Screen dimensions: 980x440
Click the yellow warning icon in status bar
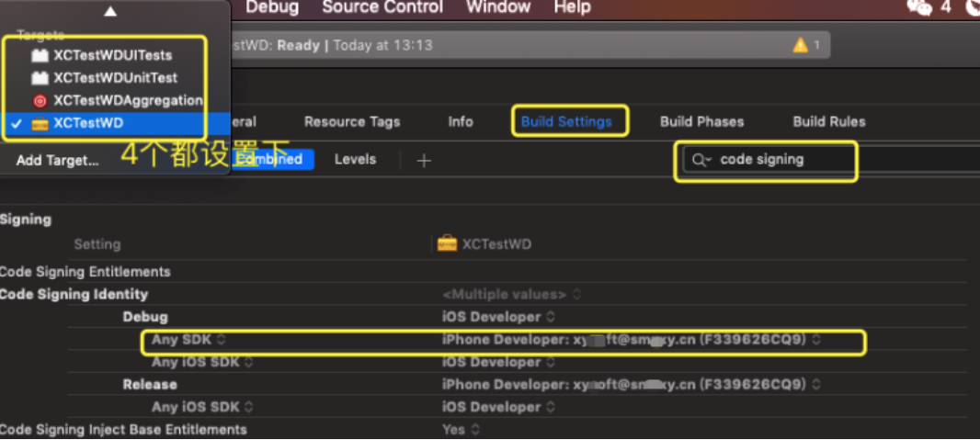(800, 46)
